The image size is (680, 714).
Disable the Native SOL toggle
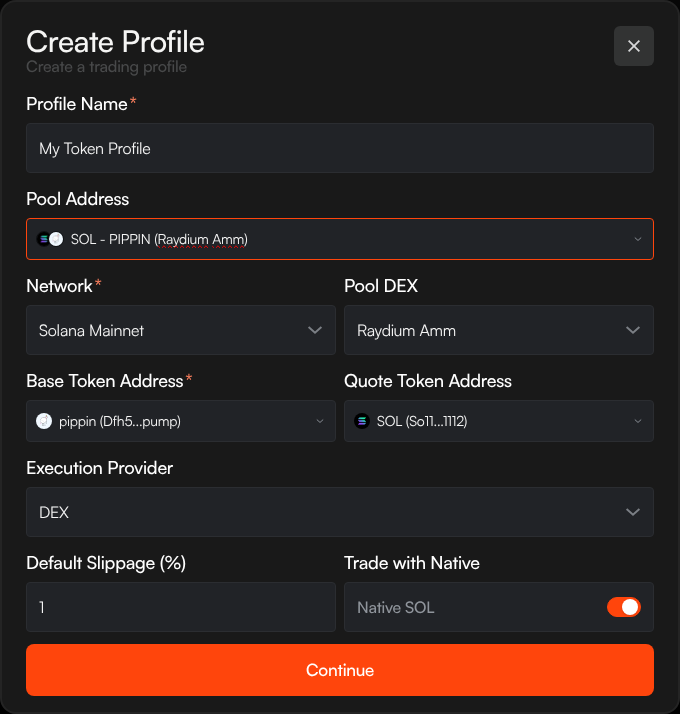[623, 607]
